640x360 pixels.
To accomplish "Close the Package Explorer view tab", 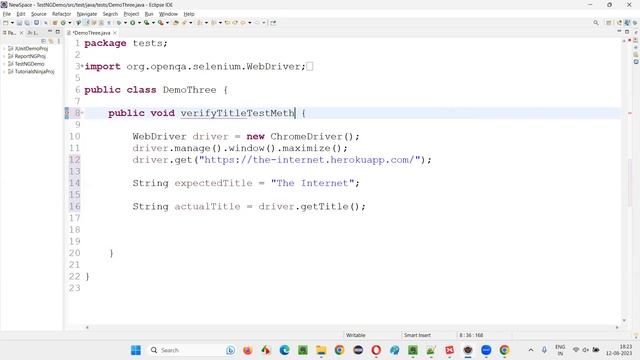I will [21, 33].
